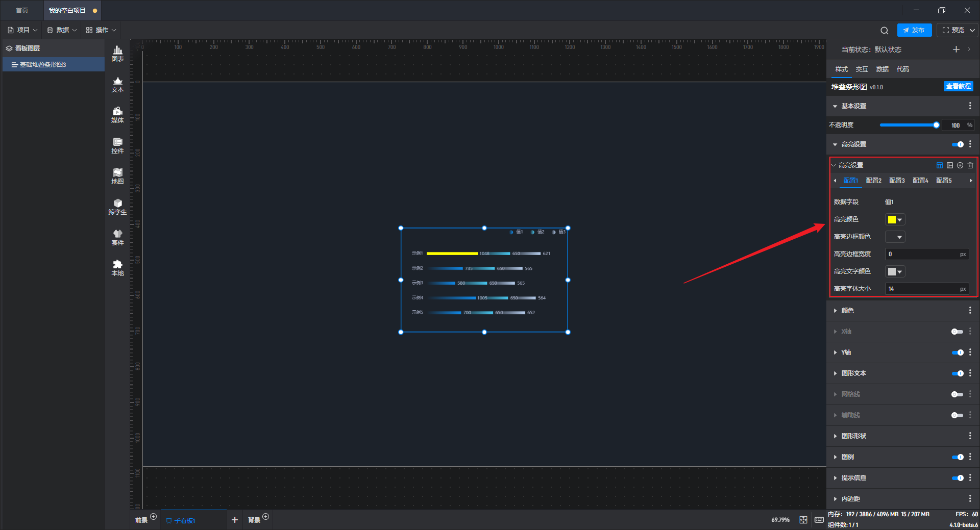Open the 套件 kit components panel
Viewport: 980px width, 530px height.
(x=117, y=237)
